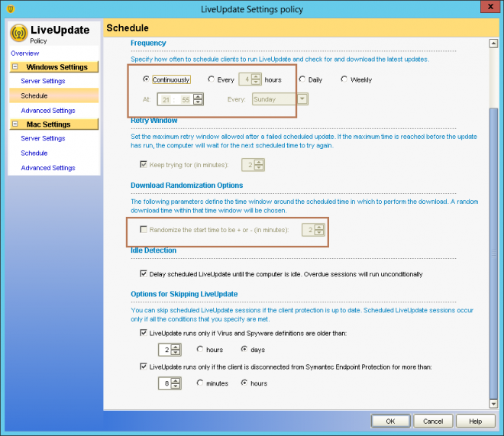504x436 pixels.
Task: Click the vertical scrollbar thumb
Action: (x=493, y=254)
